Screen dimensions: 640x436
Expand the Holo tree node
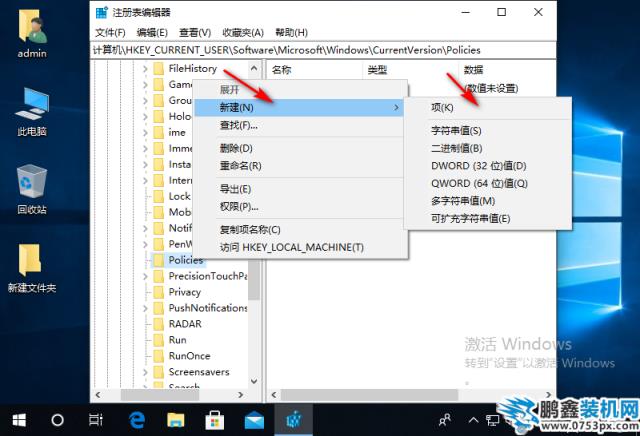145,116
